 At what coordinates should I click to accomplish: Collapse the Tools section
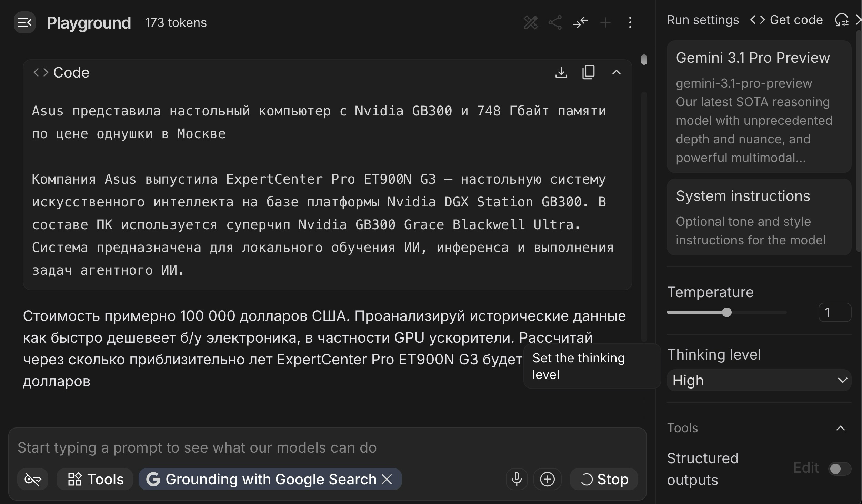tap(841, 428)
